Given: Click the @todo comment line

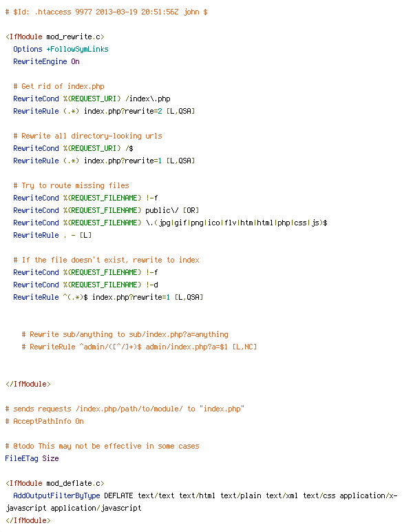Looking at the screenshot, I should coord(102,446).
